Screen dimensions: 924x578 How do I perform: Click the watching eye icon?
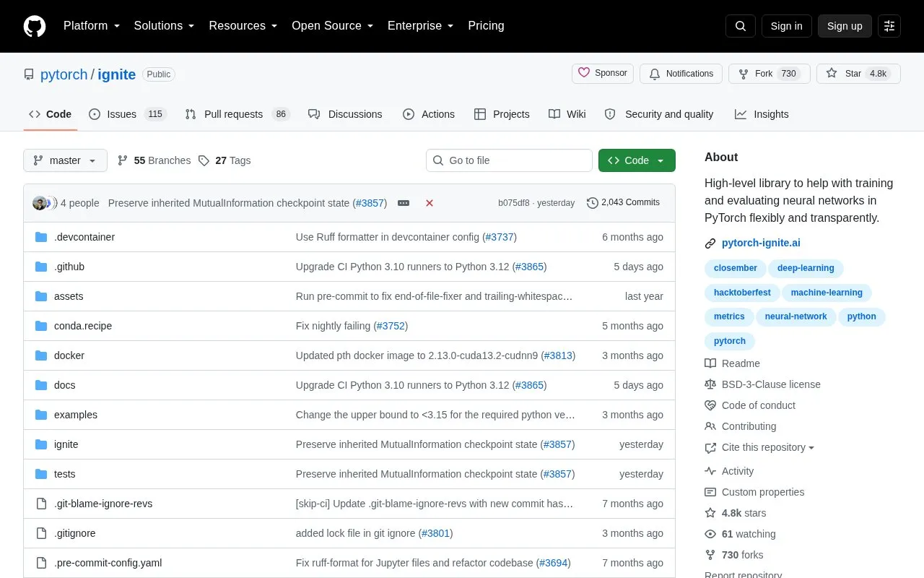[x=710, y=534]
